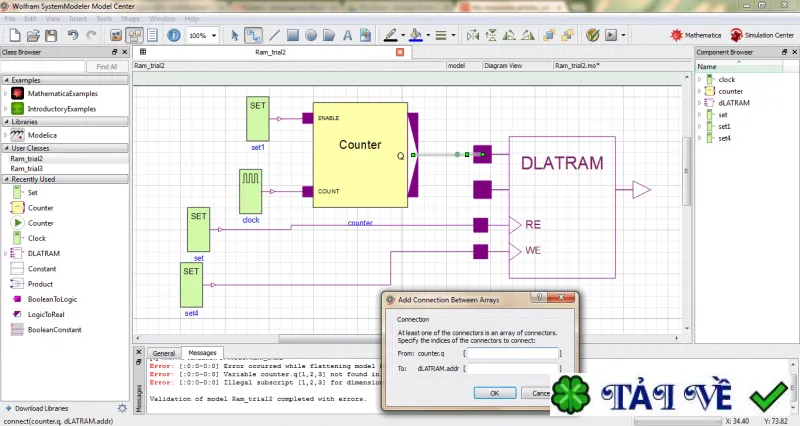Select the Text tool icon

pyautogui.click(x=347, y=35)
